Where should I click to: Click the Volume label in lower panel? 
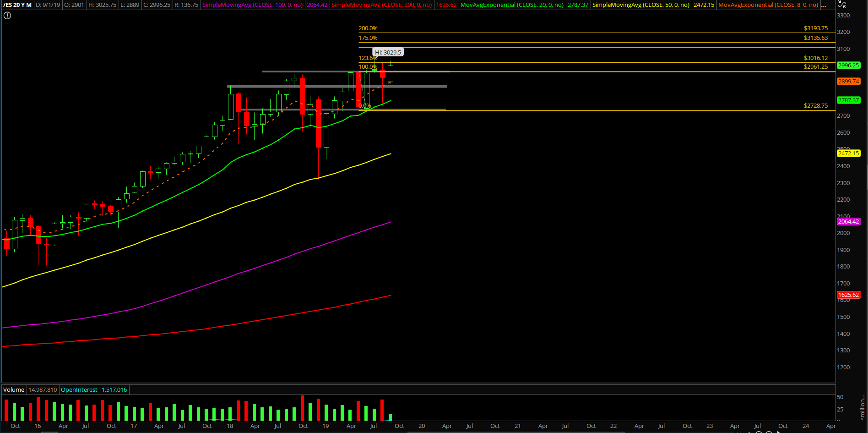coord(14,390)
